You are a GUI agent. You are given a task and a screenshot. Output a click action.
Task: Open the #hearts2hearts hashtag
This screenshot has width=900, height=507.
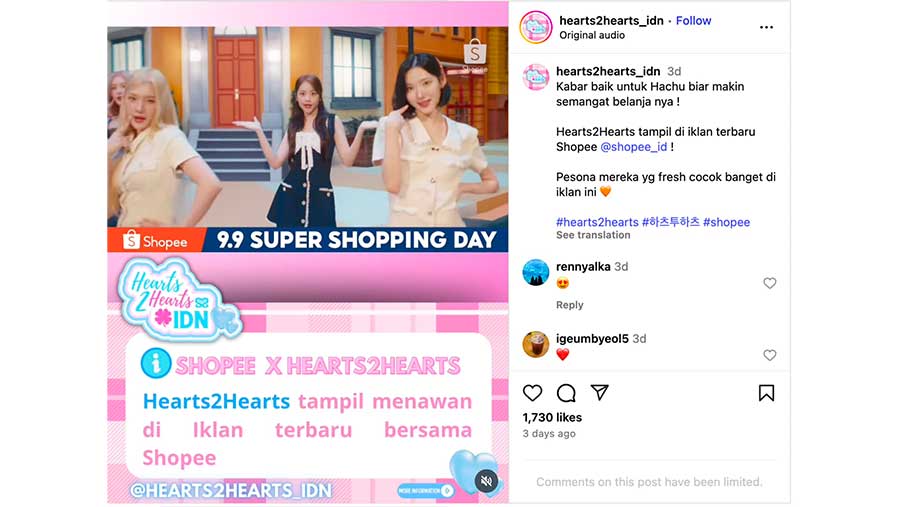pos(597,222)
